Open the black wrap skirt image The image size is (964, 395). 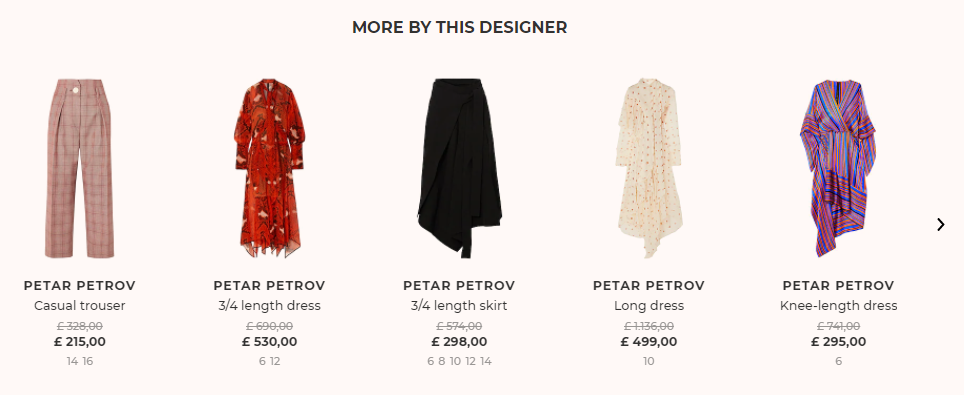(459, 168)
